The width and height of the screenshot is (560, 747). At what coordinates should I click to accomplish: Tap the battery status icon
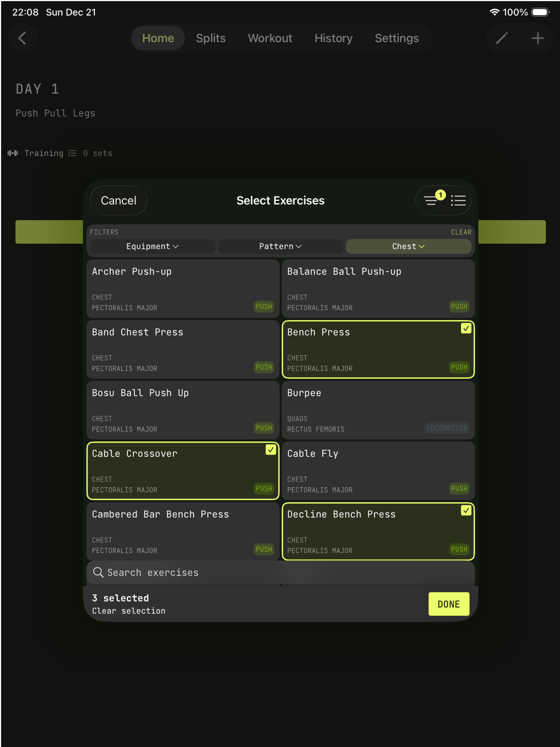coord(540,12)
